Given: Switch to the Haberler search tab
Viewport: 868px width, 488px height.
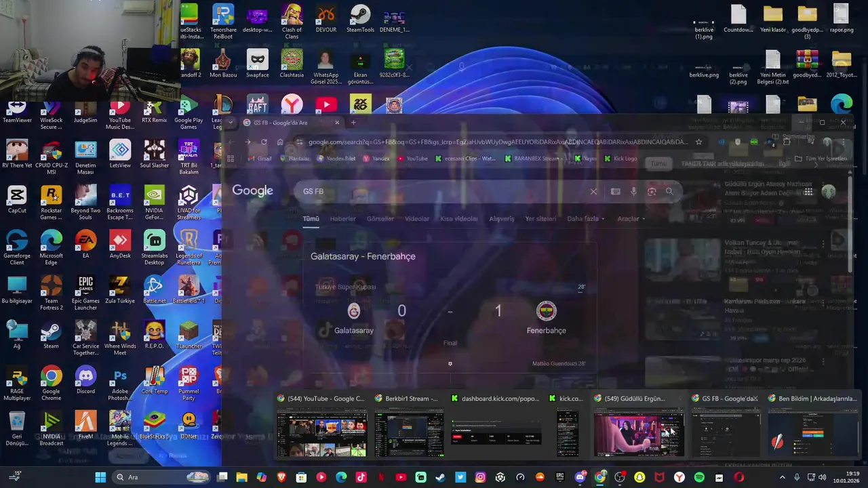Looking at the screenshot, I should [342, 219].
